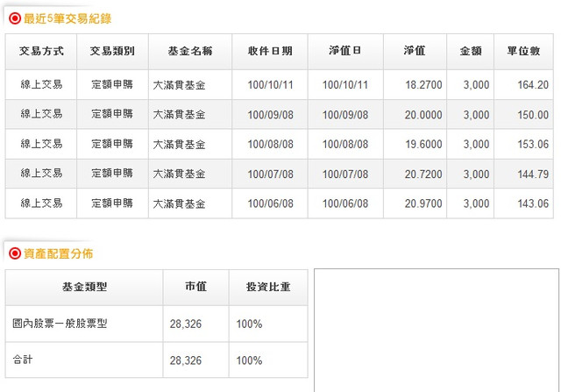Viewport: 561px width, 392px height.
Task: Click the 淨值日 cell 100/08/08
Action: pyautogui.click(x=345, y=144)
